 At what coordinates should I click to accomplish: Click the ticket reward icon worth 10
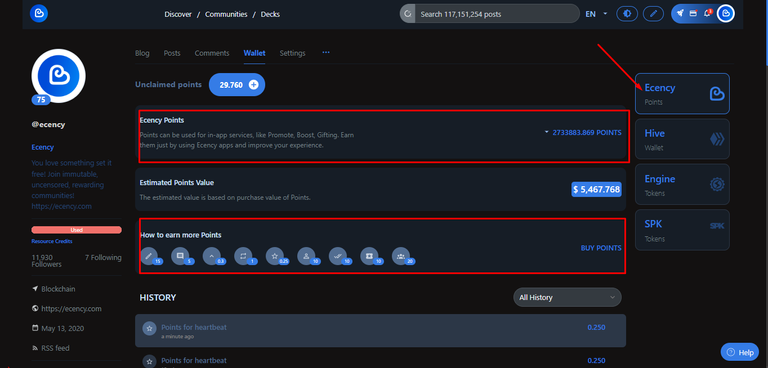point(370,256)
